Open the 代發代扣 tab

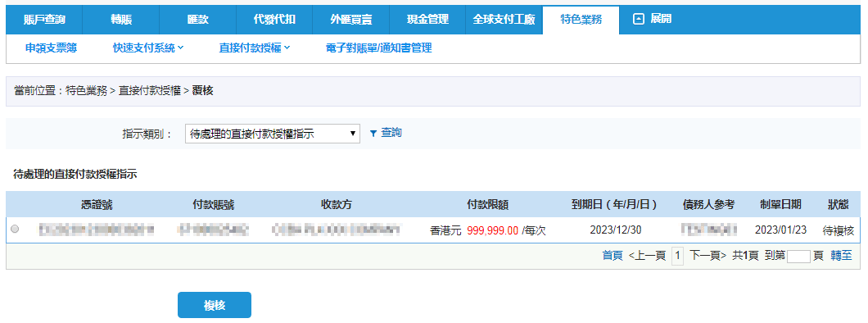(274, 20)
